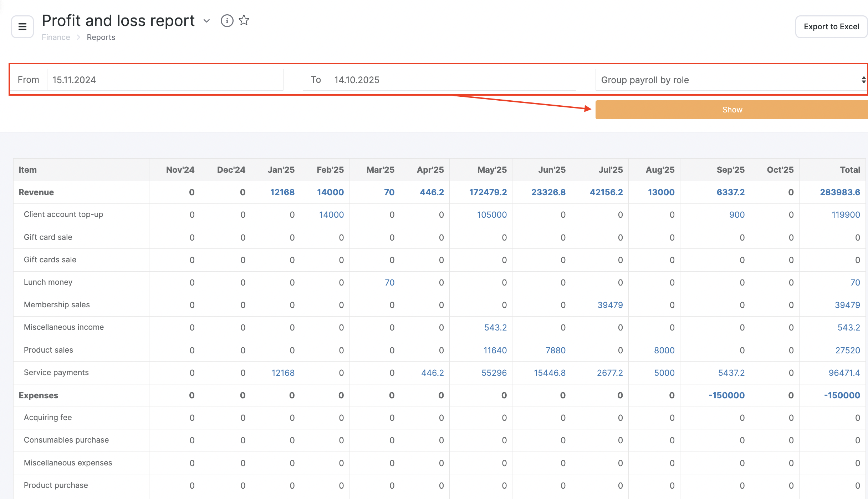Open the Group payroll by role dropdown

tap(731, 80)
